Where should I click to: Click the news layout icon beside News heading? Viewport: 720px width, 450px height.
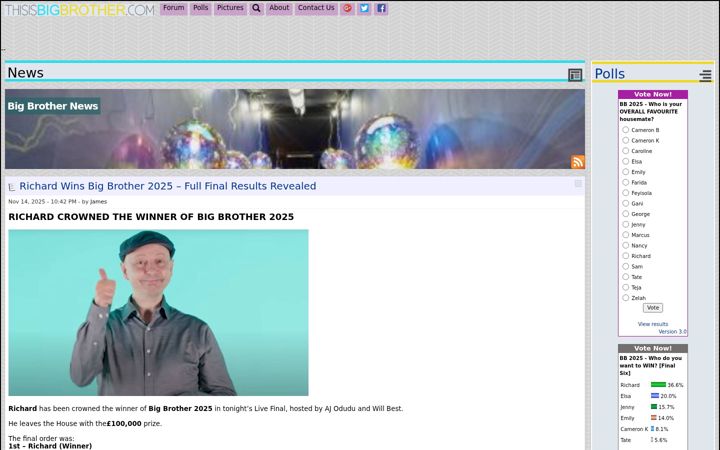(x=575, y=75)
